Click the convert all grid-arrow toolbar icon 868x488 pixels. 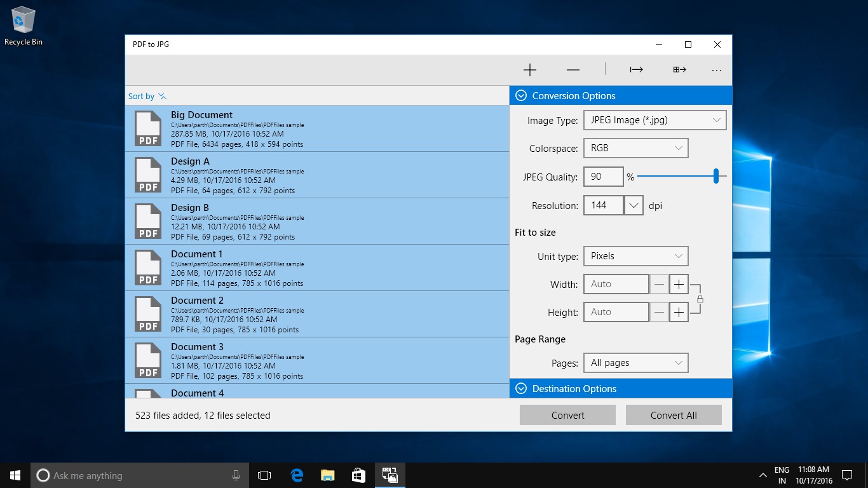(679, 70)
